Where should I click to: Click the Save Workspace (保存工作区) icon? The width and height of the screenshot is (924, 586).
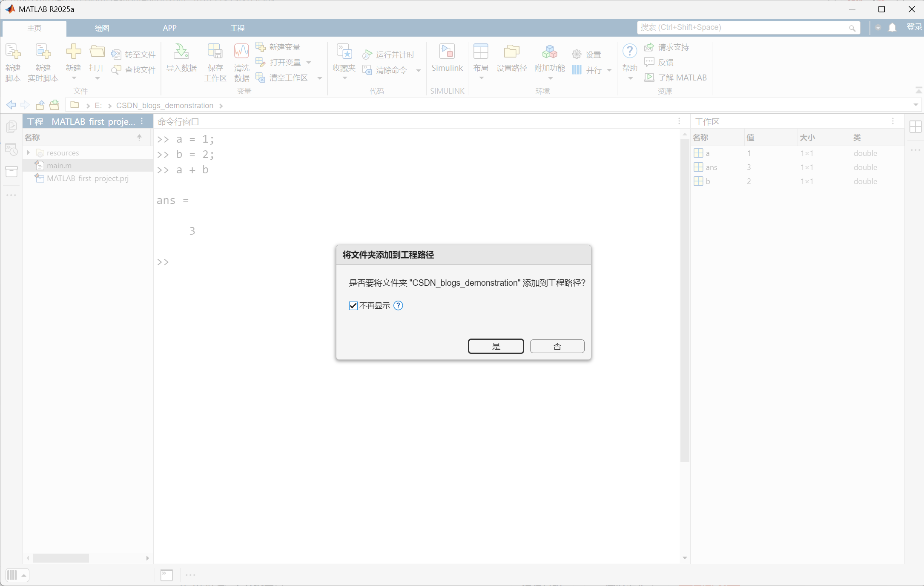pyautogui.click(x=215, y=52)
